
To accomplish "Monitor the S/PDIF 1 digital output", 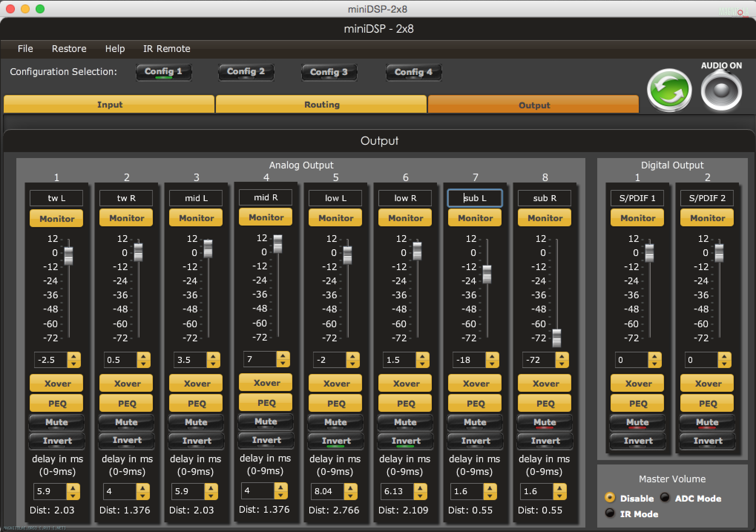I will tap(637, 218).
